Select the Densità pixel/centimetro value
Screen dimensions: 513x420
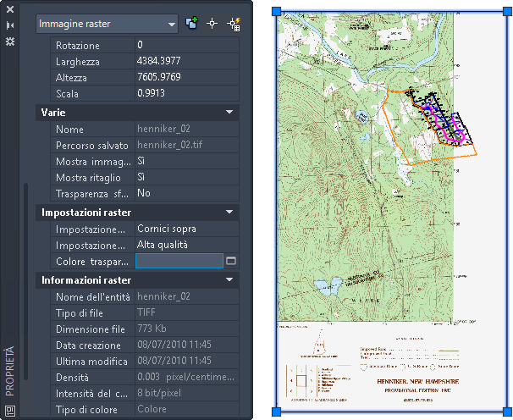click(187, 377)
